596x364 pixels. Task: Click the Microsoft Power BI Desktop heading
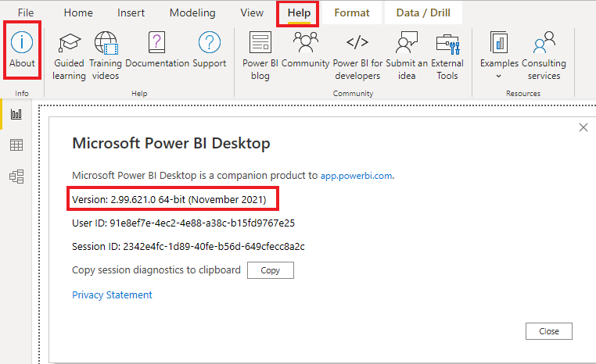click(x=171, y=144)
